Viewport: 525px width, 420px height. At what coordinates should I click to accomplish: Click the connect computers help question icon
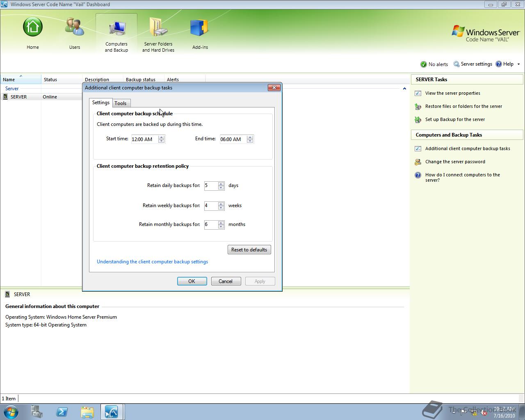(418, 175)
